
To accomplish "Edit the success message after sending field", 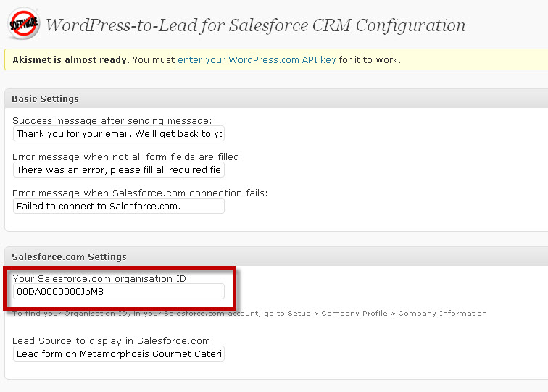I will click(x=118, y=134).
